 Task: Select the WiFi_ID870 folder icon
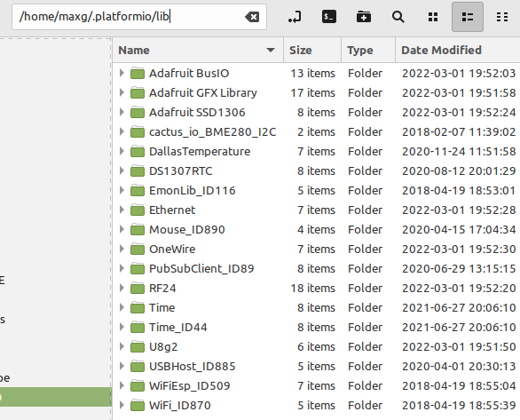138,406
